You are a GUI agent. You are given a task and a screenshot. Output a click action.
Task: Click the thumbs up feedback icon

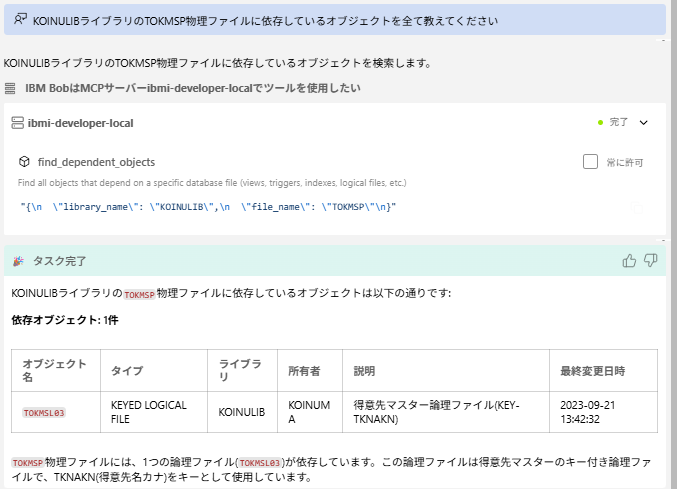point(629,261)
